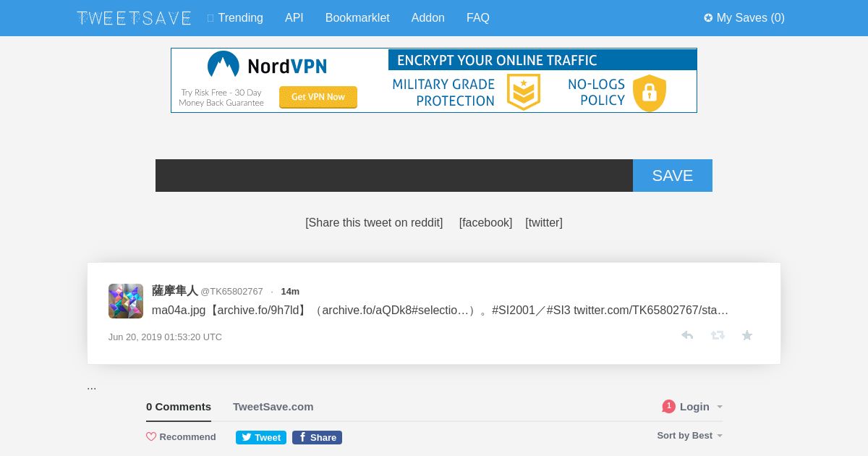Click the #SI2001 hashtag
The height and width of the screenshot is (456, 868).
pyautogui.click(x=514, y=311)
